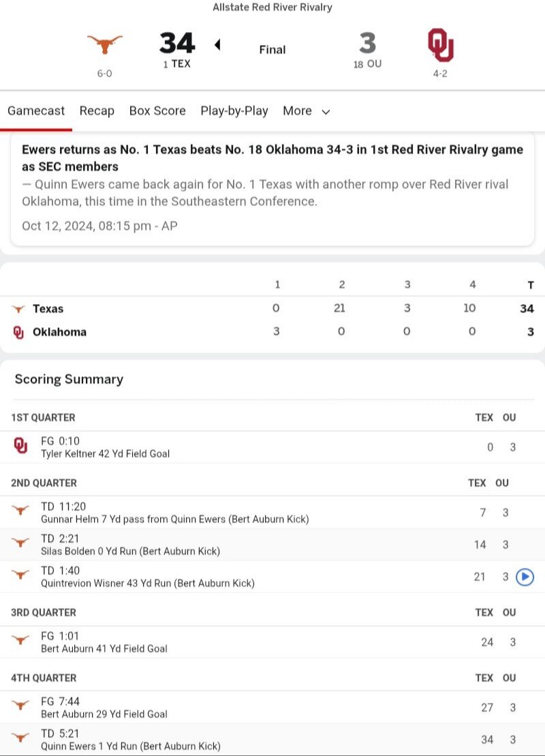
Task: Click Longhorn icon beside Silas Bolden touchdown
Action: [20, 543]
